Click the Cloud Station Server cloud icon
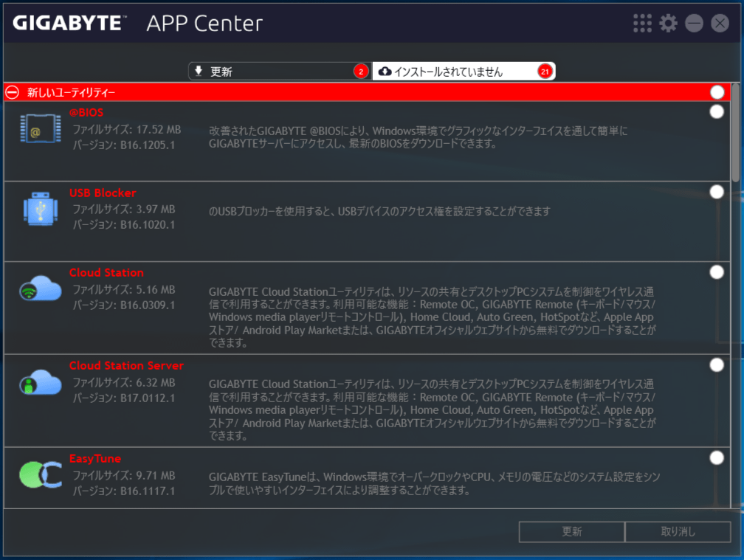Image resolution: width=744 pixels, height=560 pixels. [41, 381]
